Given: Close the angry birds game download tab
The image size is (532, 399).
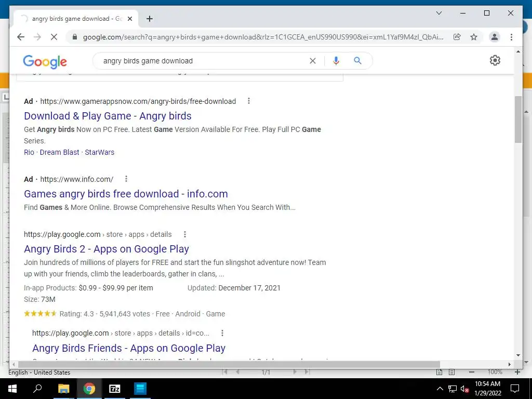Looking at the screenshot, I should (x=129, y=19).
